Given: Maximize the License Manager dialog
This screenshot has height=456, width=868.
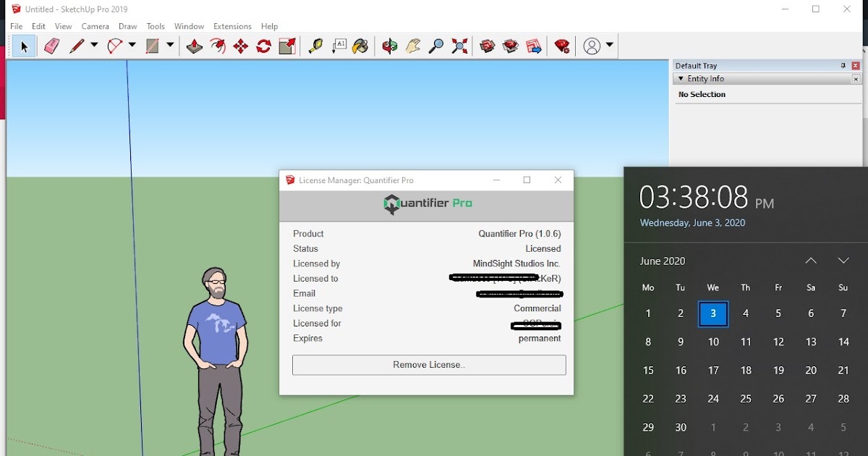Looking at the screenshot, I should pyautogui.click(x=527, y=180).
